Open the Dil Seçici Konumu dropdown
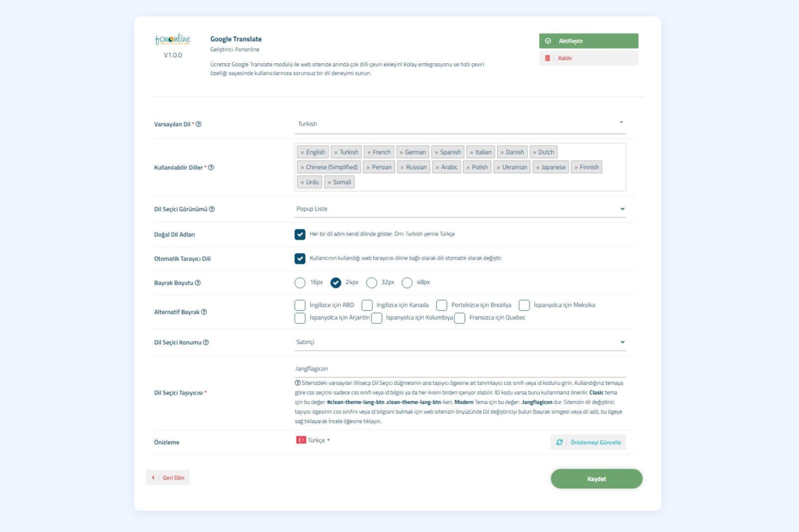This screenshot has width=799, height=532. [x=460, y=342]
